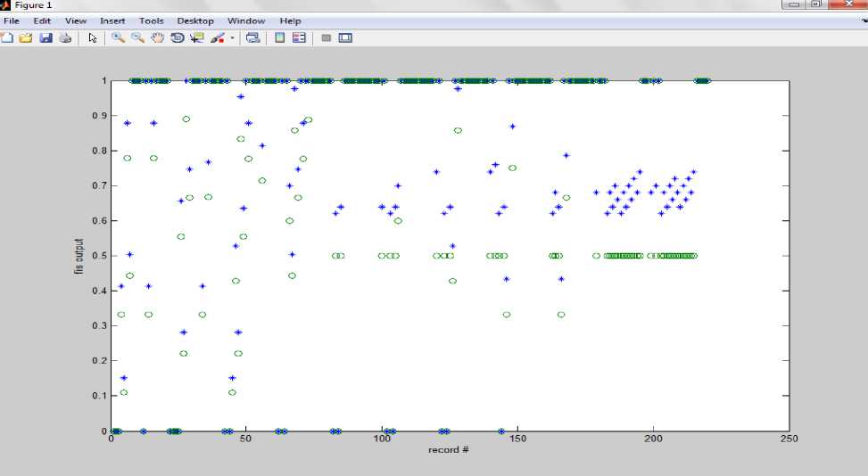Image resolution: width=868 pixels, height=476 pixels.
Task: Click the '0.9' y-axis tick label
Action: click(x=100, y=116)
